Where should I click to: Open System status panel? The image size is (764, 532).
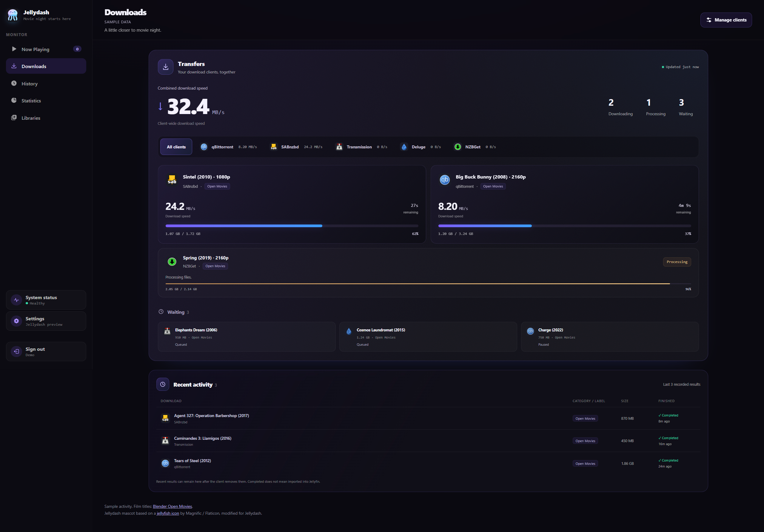tap(46, 300)
